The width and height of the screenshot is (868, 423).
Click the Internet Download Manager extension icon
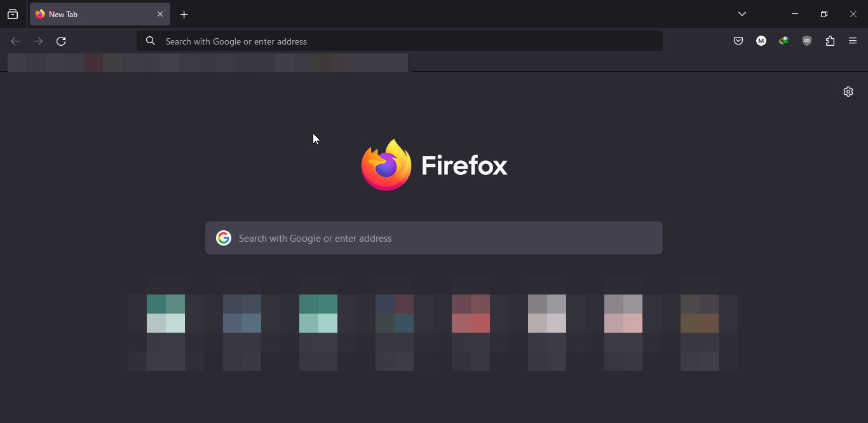[x=784, y=41]
